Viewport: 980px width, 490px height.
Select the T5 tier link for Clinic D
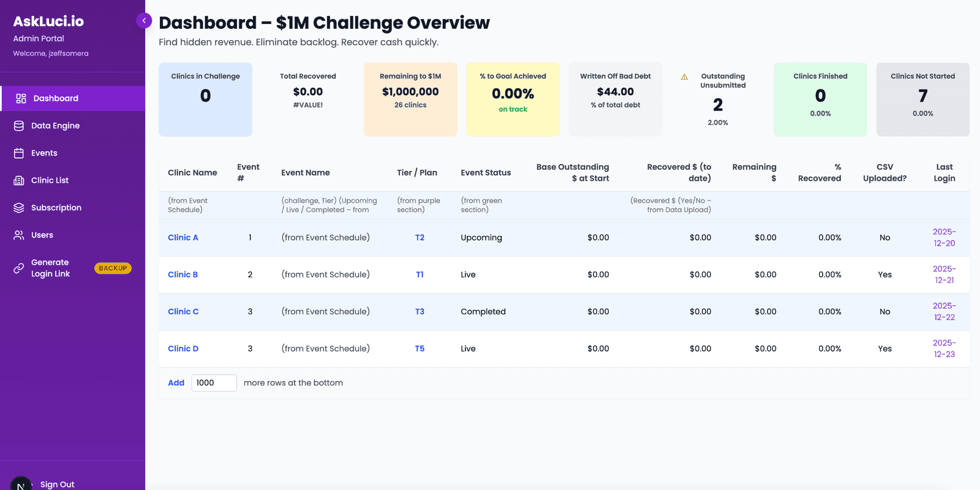point(420,349)
